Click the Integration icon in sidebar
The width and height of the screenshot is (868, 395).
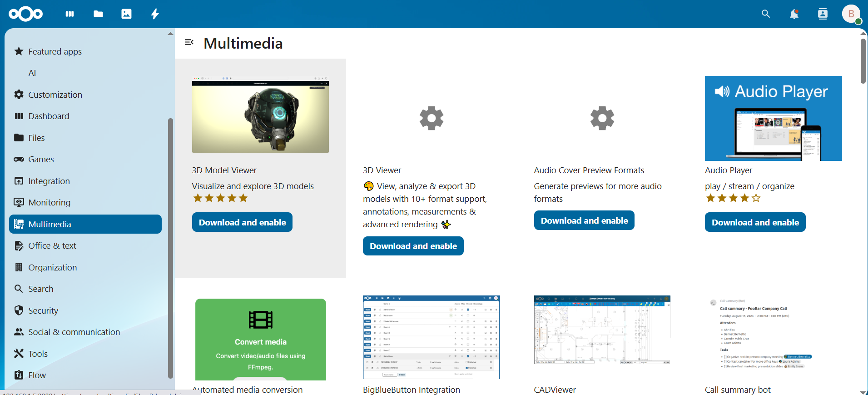click(x=19, y=181)
